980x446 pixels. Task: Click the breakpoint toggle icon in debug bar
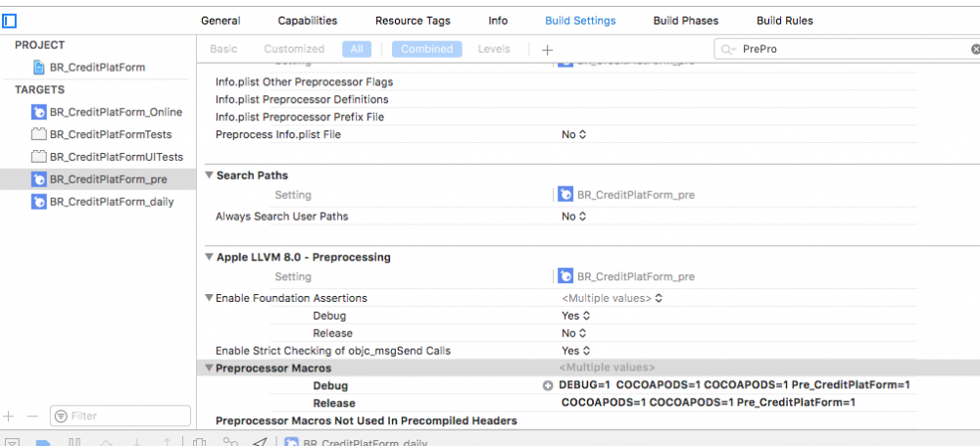point(43,442)
